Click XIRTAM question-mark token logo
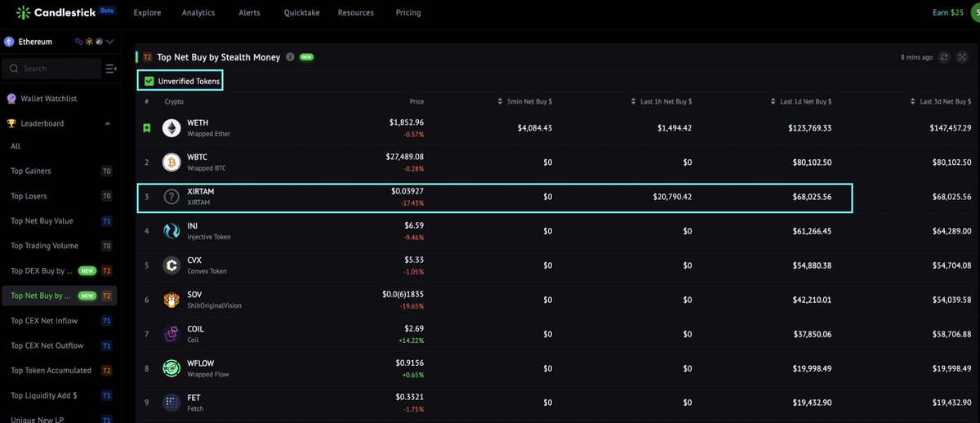This screenshot has height=423, width=980. 171,197
